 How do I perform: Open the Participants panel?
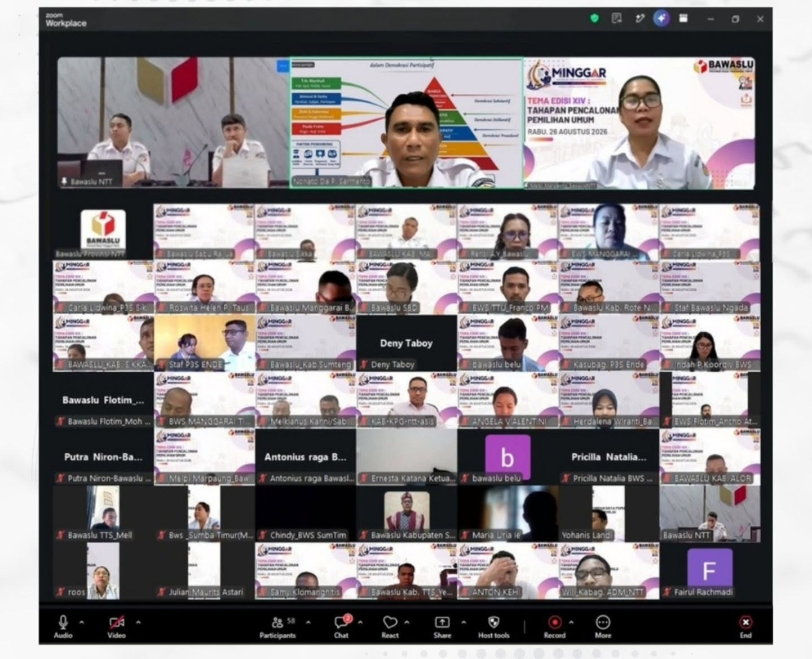click(277, 626)
